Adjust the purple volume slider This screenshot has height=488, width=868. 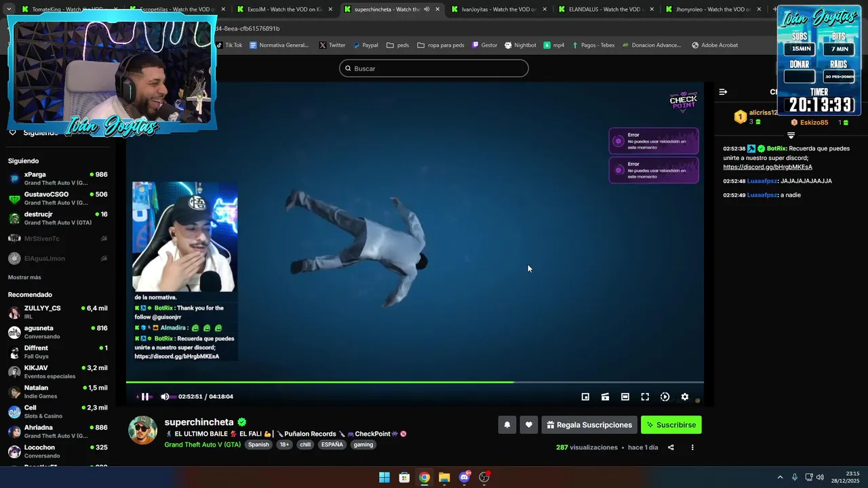174,396
